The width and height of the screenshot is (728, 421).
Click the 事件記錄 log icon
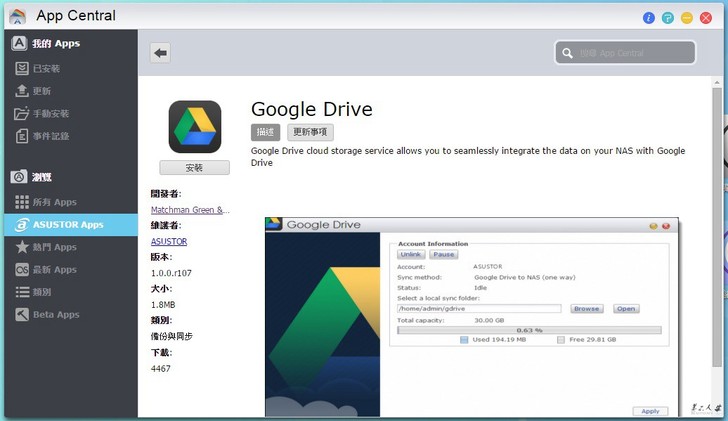point(21,136)
